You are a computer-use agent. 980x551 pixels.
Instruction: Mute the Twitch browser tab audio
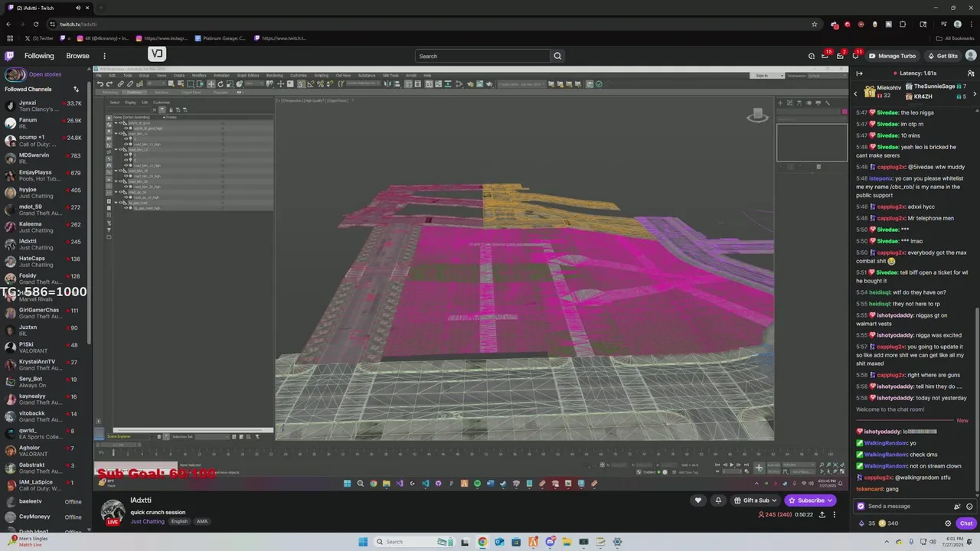(78, 8)
